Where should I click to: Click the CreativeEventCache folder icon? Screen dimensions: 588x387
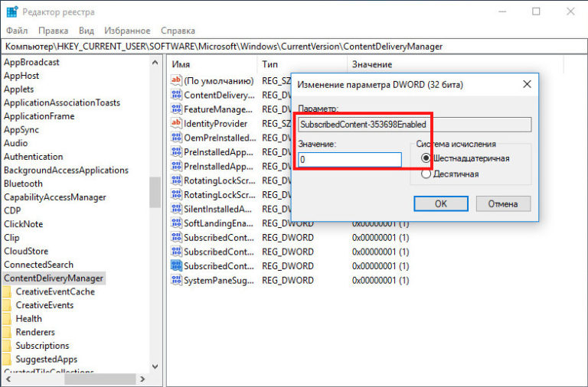click(x=7, y=291)
